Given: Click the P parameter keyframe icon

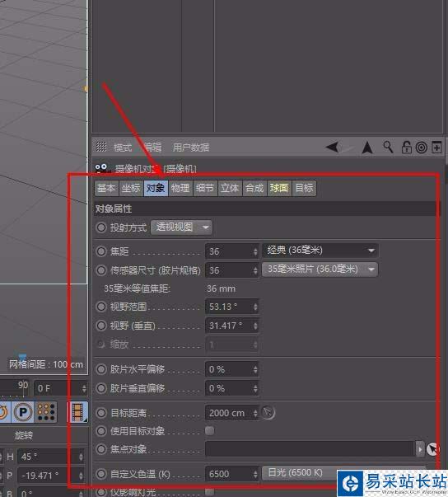Looking at the screenshot, I should 23,412.
